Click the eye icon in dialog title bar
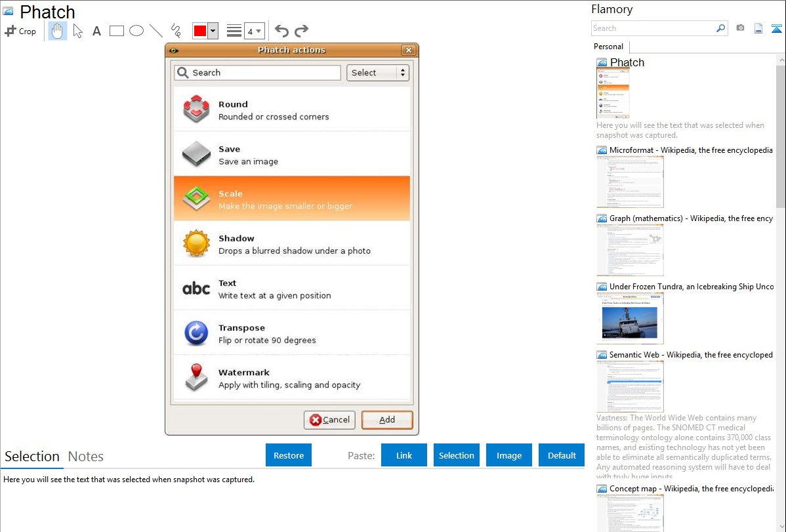This screenshot has height=532, width=786. click(x=174, y=50)
